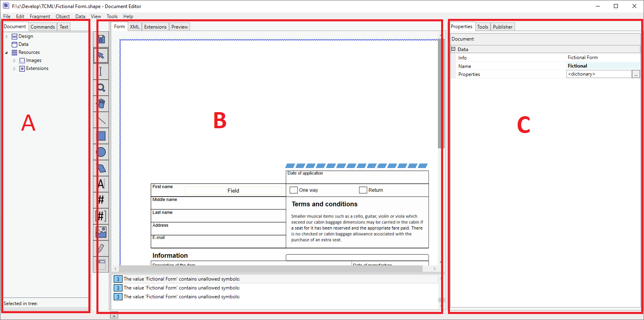This screenshot has height=320, width=644.
Task: Collapse the Data property group
Action: 454,49
